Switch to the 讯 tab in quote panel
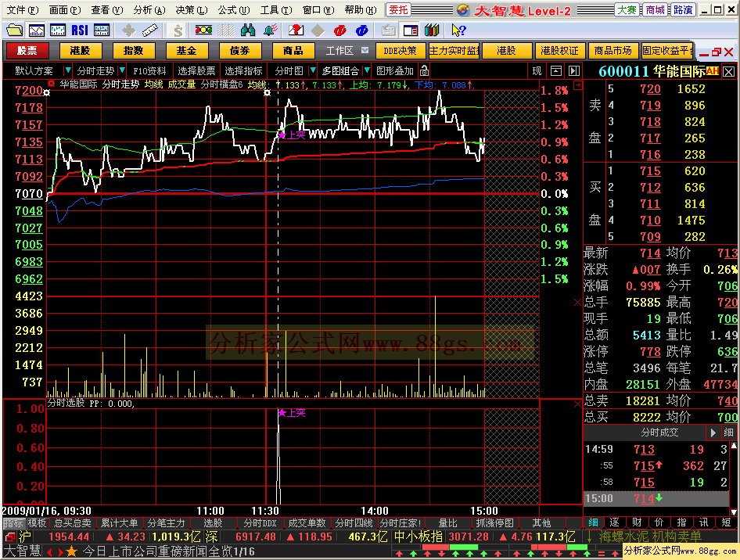Image resolution: width=740 pixels, height=560 pixels. [x=704, y=522]
